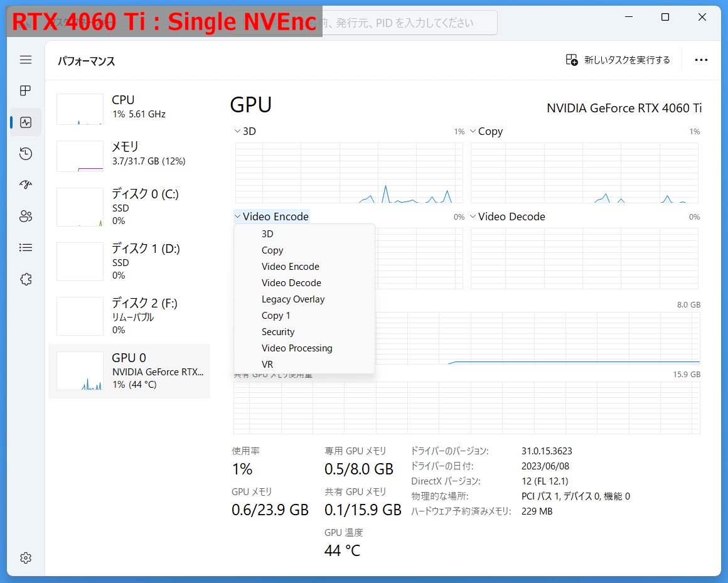
Task: Open Task Manager settings gear
Action: coord(26,557)
